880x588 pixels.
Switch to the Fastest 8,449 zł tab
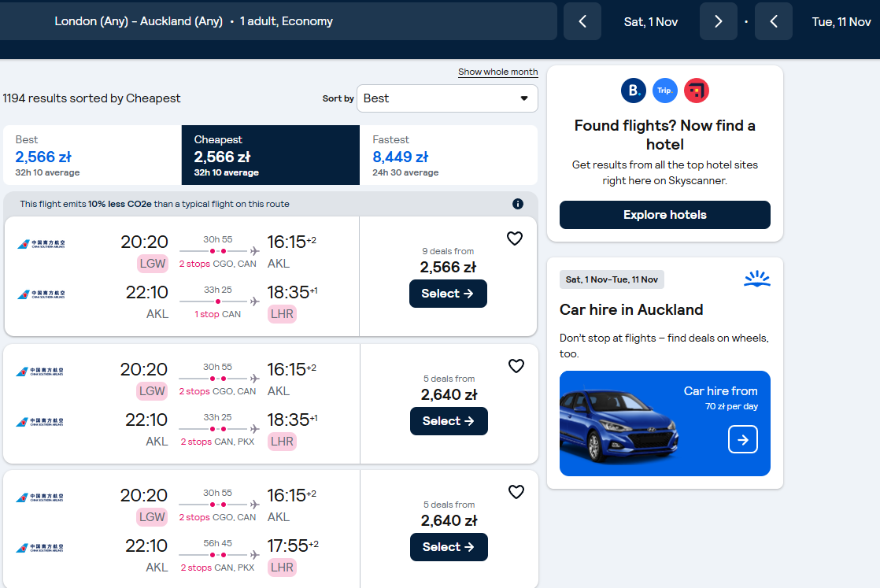click(449, 155)
